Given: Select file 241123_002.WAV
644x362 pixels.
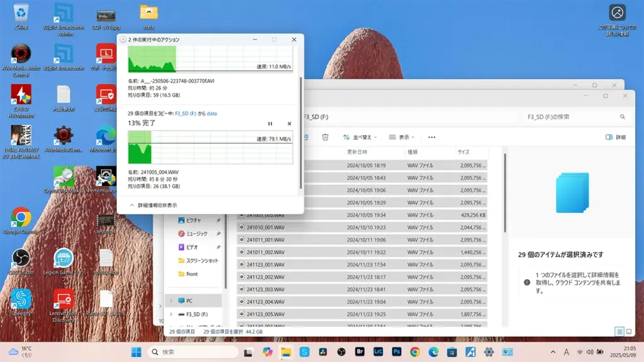Looking at the screenshot, I should [362, 277].
